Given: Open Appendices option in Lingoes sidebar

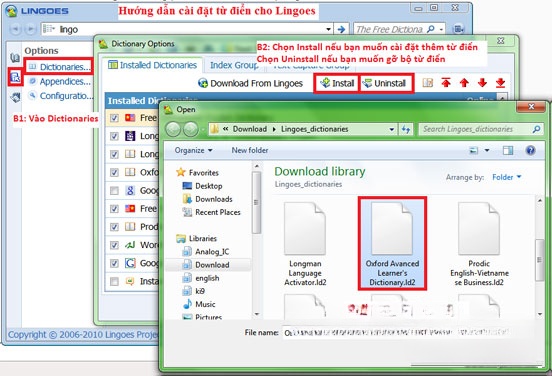Looking at the screenshot, I should pyautogui.click(x=61, y=81).
